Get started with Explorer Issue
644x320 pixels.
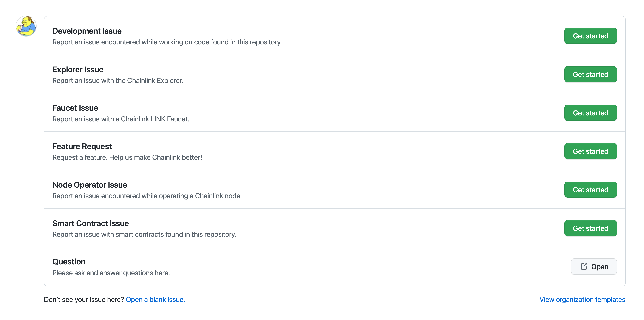590,75
